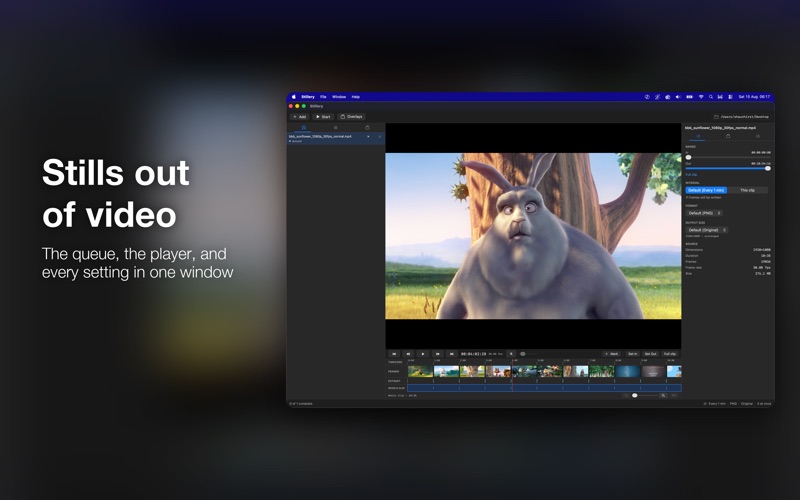Open the Help menu
The width and height of the screenshot is (800, 500).
tap(356, 96)
